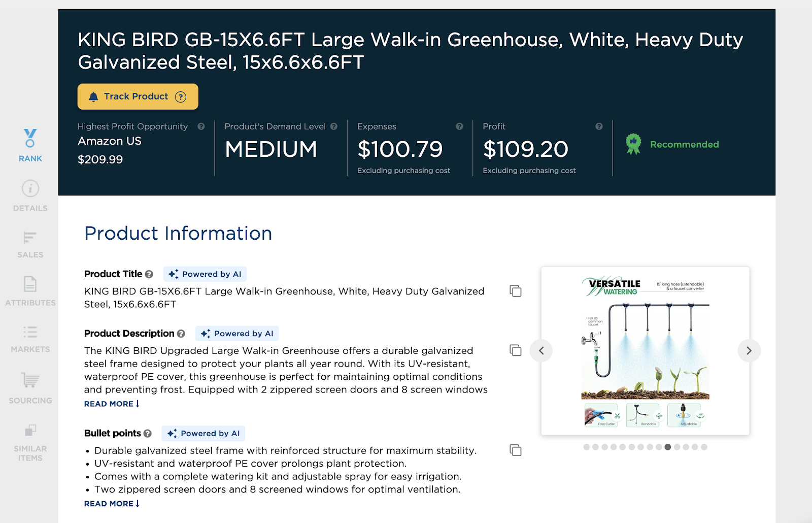This screenshot has width=812, height=523.
Task: Expand product description with Read More
Action: pos(112,404)
